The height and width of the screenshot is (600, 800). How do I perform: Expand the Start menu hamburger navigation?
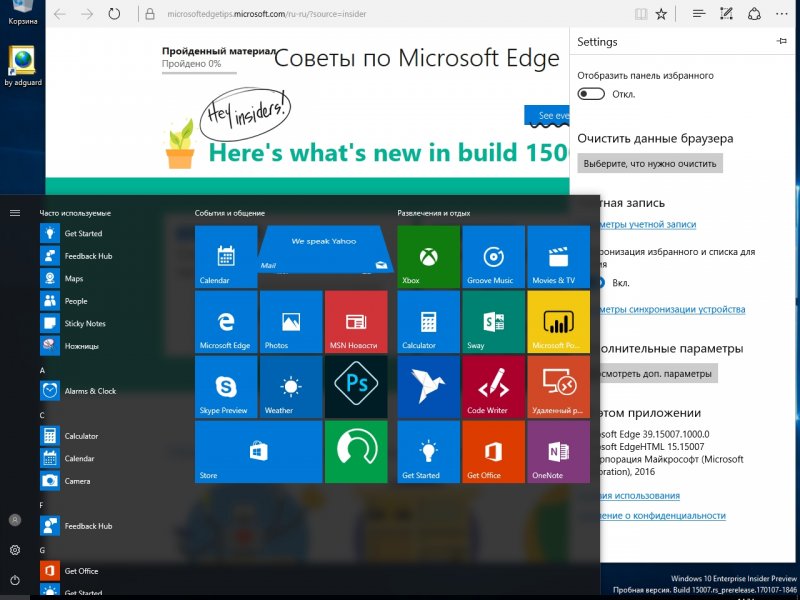point(15,213)
